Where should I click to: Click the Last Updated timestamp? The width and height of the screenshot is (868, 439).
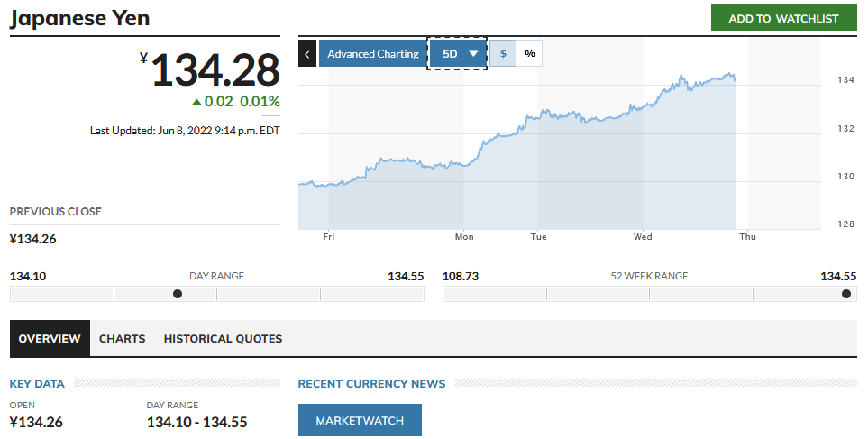[x=185, y=131]
